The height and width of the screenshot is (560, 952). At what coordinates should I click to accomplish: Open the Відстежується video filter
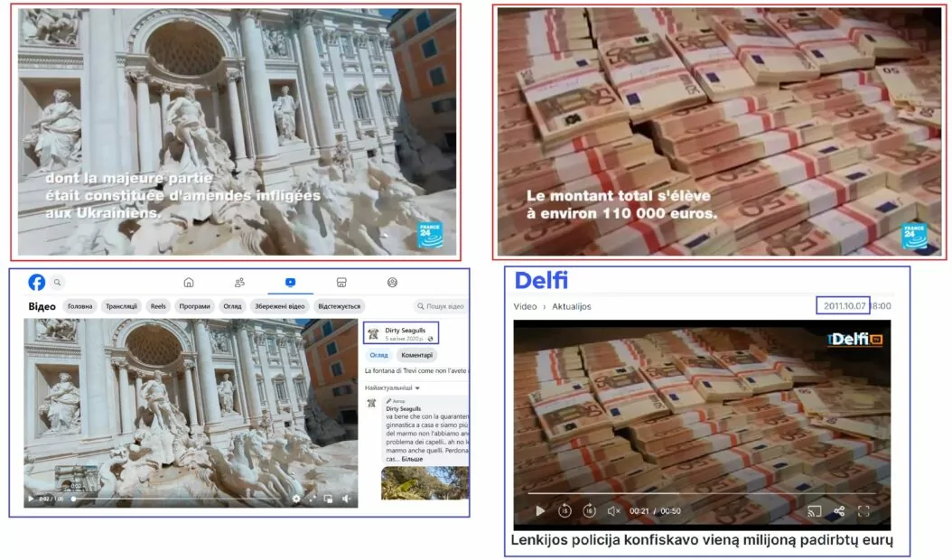pyautogui.click(x=339, y=306)
